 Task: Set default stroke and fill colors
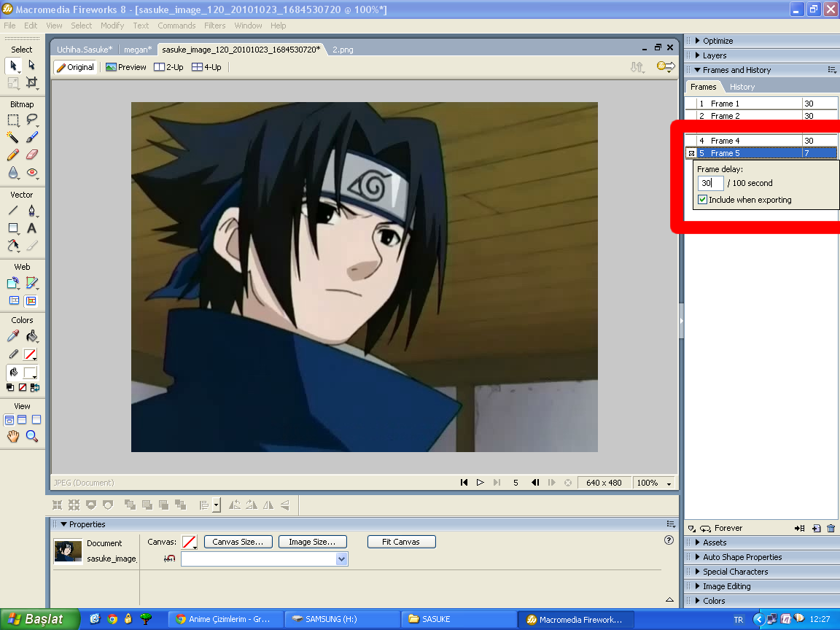click(x=10, y=387)
